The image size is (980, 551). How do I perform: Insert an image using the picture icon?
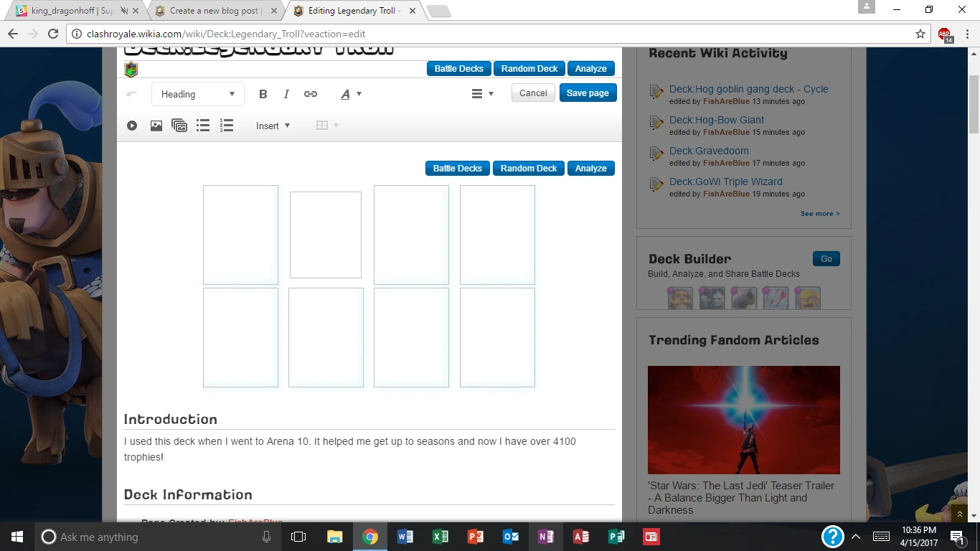click(x=156, y=126)
